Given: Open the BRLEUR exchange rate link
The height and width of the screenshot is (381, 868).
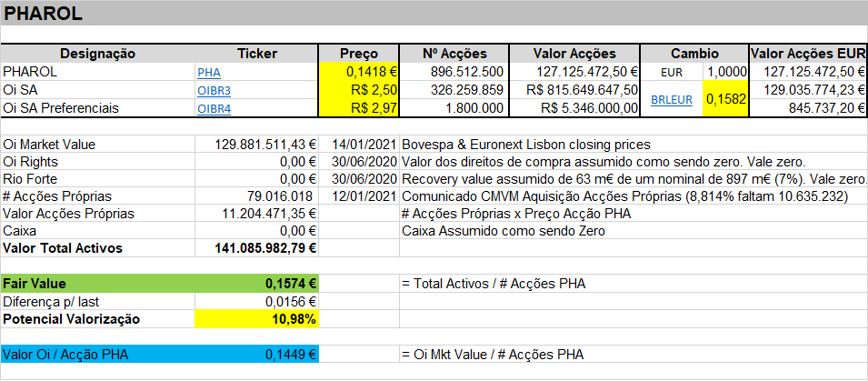Looking at the screenshot, I should tap(672, 100).
